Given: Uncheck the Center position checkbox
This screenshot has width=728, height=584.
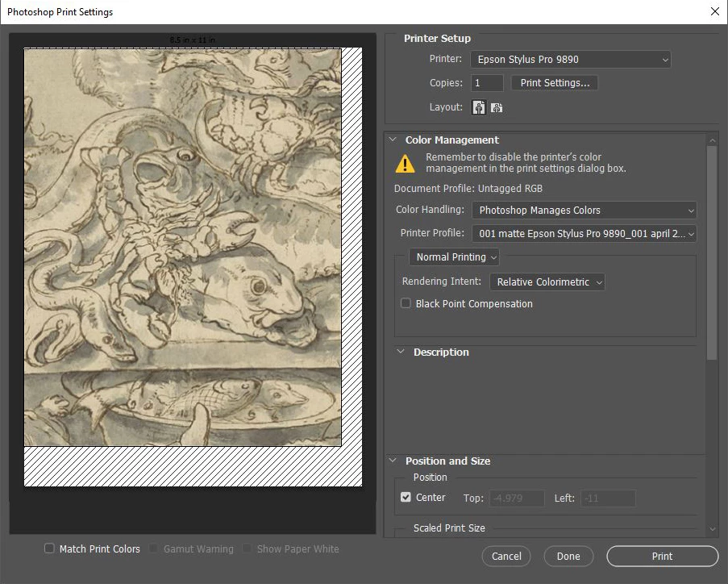Looking at the screenshot, I should point(406,497).
